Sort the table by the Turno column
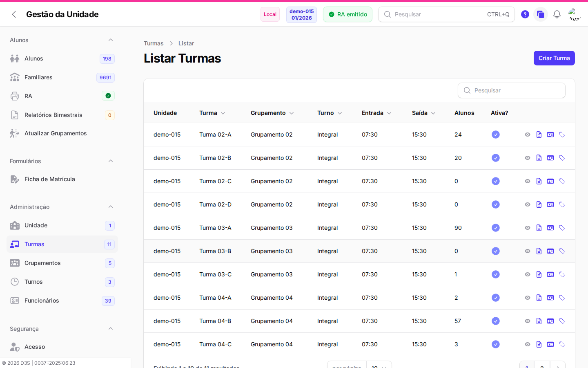Screen dimensions: 588x368 pyautogui.click(x=330, y=113)
